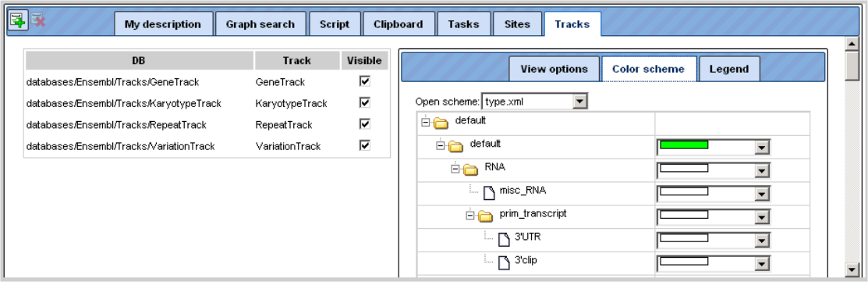Click the vertical scrollbar thumb

(852, 66)
